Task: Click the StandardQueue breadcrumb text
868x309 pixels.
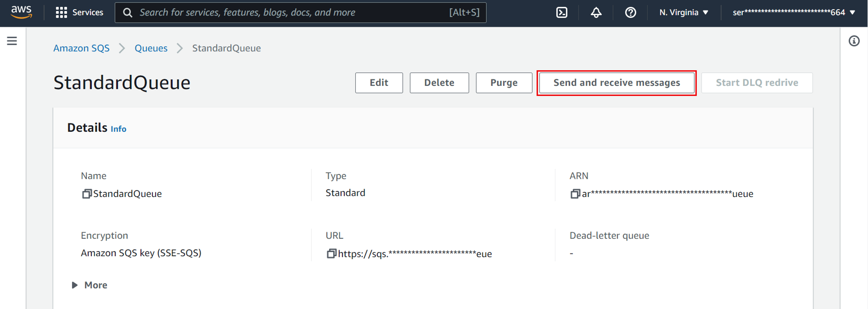Action: point(226,48)
